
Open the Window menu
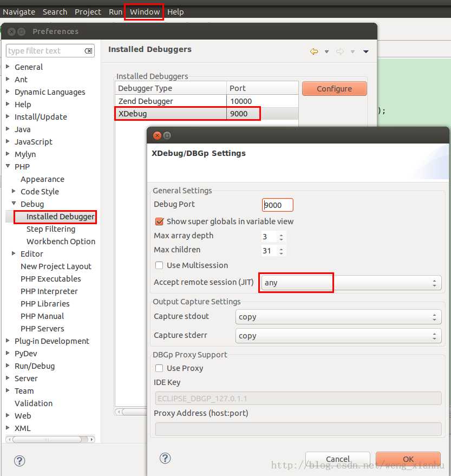pyautogui.click(x=145, y=12)
